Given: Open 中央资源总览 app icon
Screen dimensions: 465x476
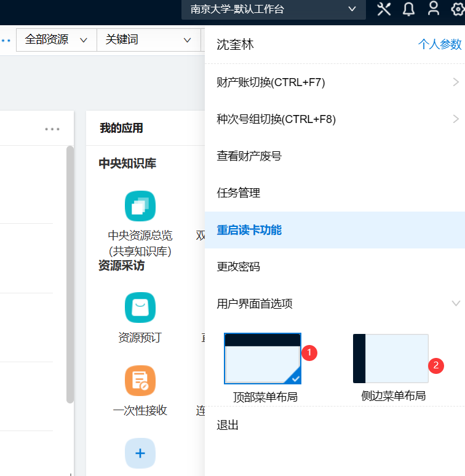Looking at the screenshot, I should click(x=140, y=206).
